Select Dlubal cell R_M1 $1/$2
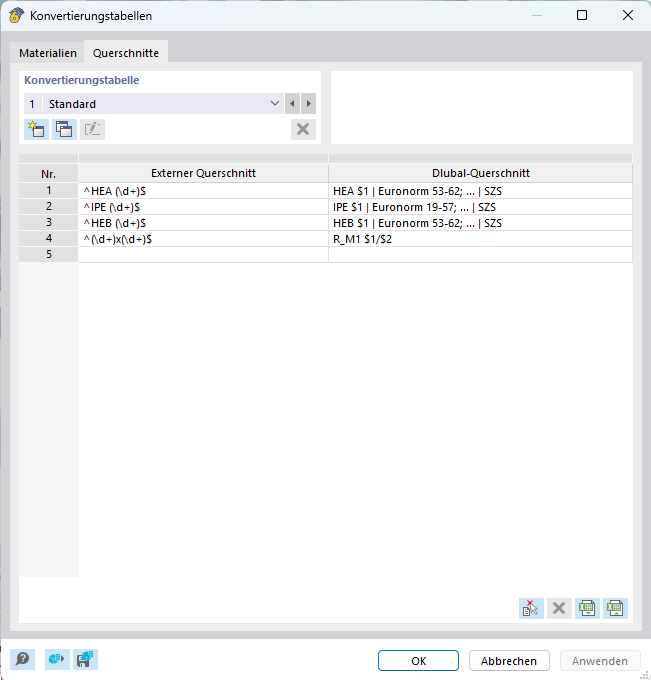 (481, 239)
